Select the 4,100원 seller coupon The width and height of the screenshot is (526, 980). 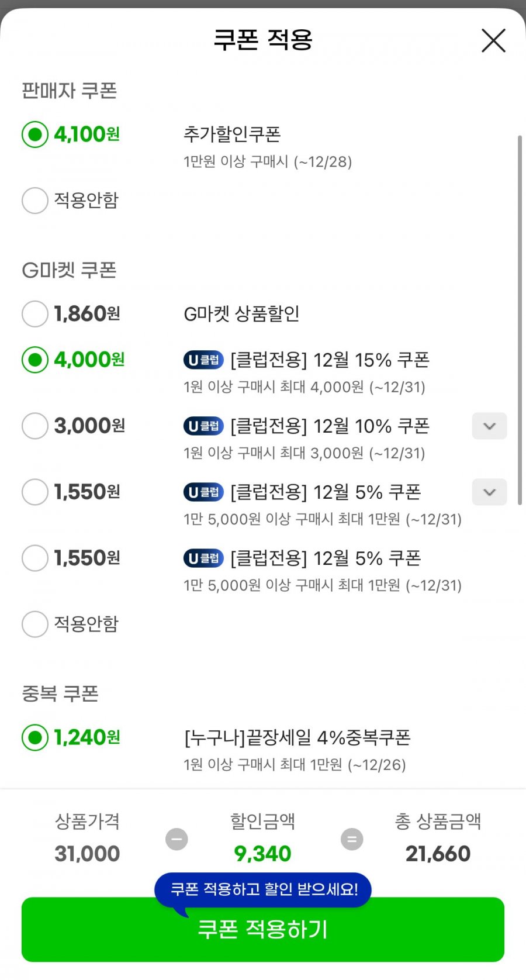[x=35, y=134]
